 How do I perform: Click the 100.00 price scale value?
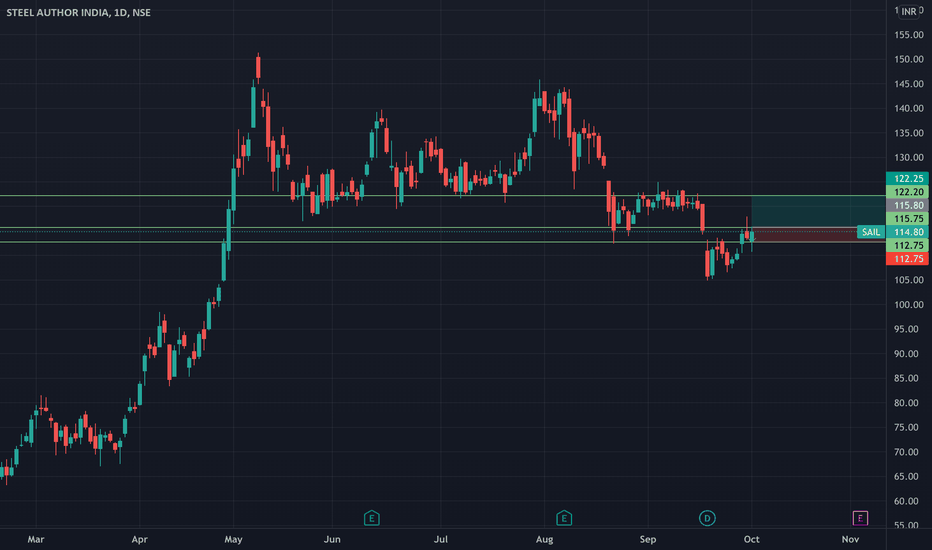pyautogui.click(x=909, y=305)
